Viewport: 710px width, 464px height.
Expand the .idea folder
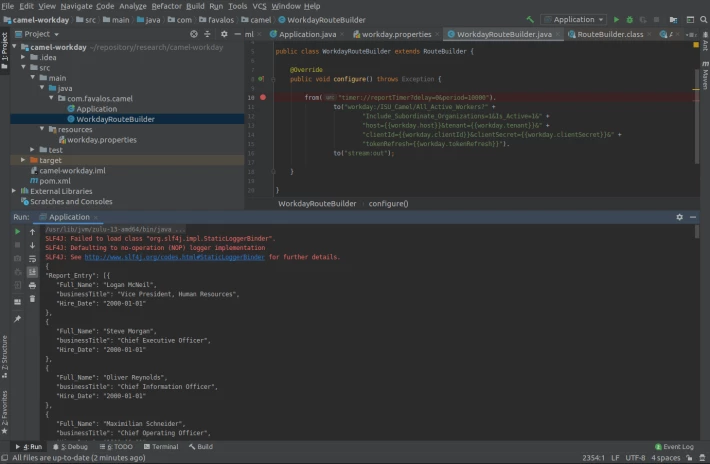pyautogui.click(x=23, y=57)
